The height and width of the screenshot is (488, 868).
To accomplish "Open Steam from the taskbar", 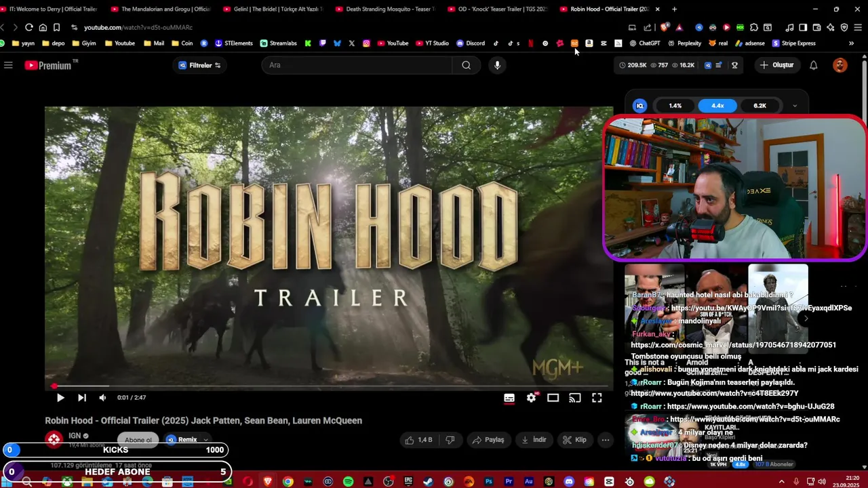I will pos(428,482).
